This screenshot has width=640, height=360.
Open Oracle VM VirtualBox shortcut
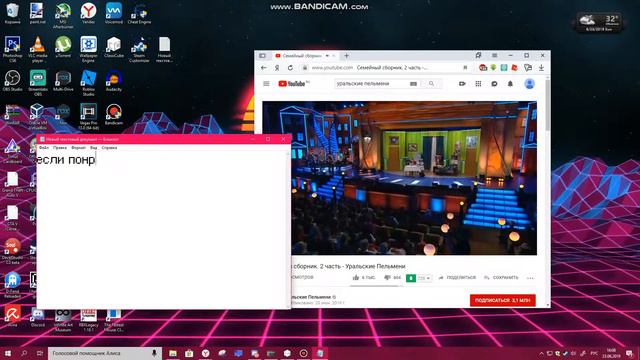38,116
